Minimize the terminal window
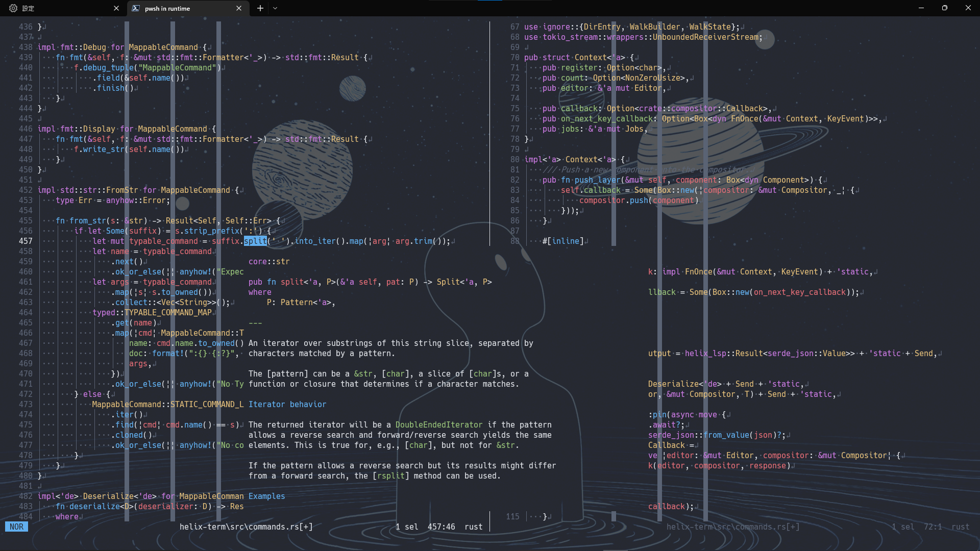The image size is (980, 551). click(x=922, y=8)
